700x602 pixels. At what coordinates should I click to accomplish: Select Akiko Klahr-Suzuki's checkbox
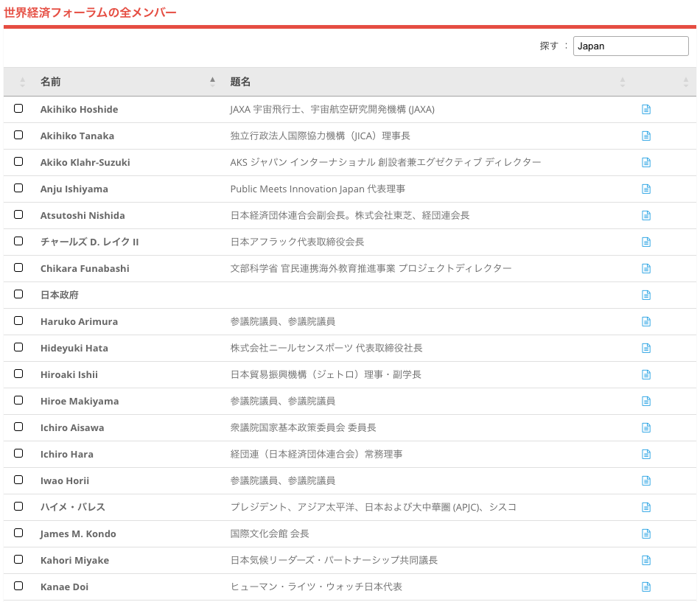point(18,161)
